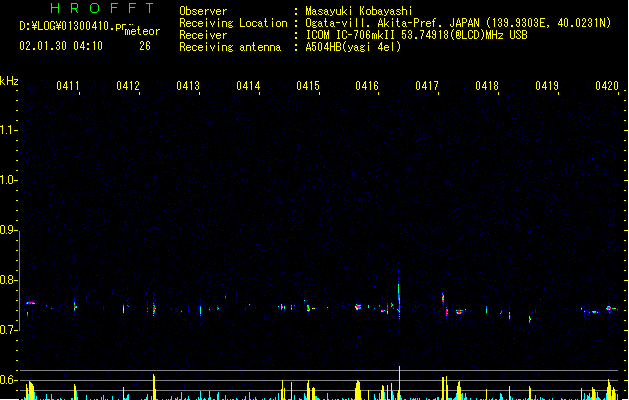Click receiver text ICOM IC-706mkII
This screenshot has width=629, height=400.
click(x=351, y=35)
